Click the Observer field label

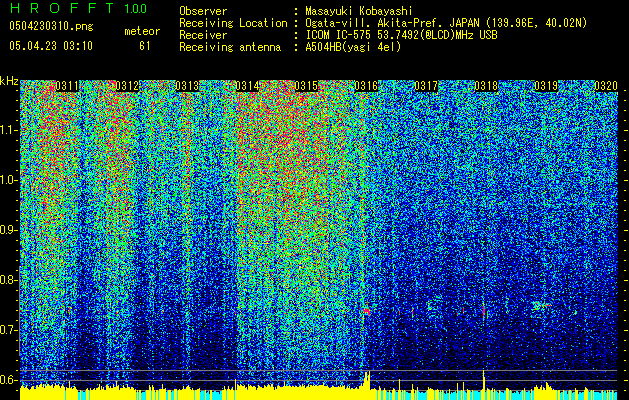(203, 11)
